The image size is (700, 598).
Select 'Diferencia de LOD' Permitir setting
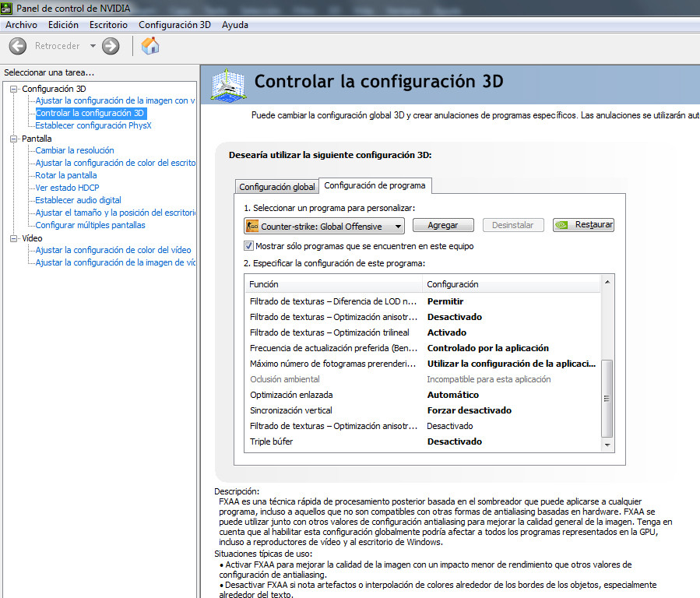445,301
